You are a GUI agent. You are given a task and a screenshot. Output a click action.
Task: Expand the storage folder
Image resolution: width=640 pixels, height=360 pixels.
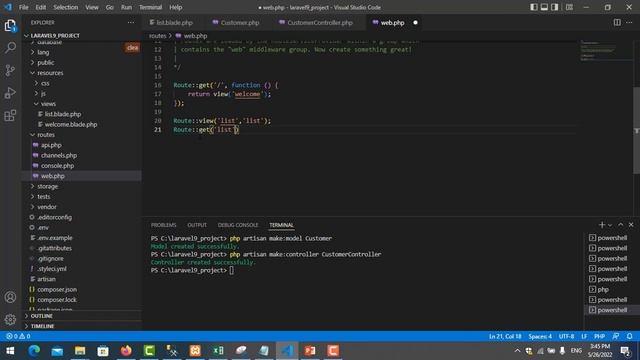[x=47, y=186]
